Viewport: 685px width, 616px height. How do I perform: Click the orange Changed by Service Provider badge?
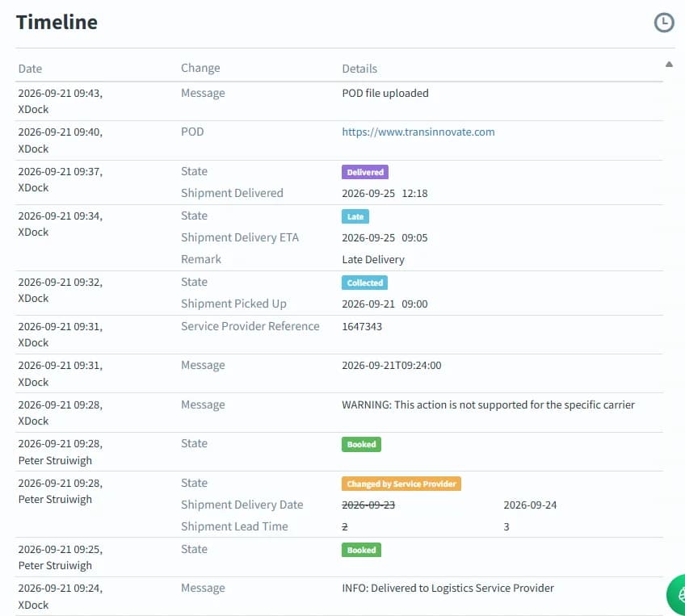pyautogui.click(x=401, y=484)
